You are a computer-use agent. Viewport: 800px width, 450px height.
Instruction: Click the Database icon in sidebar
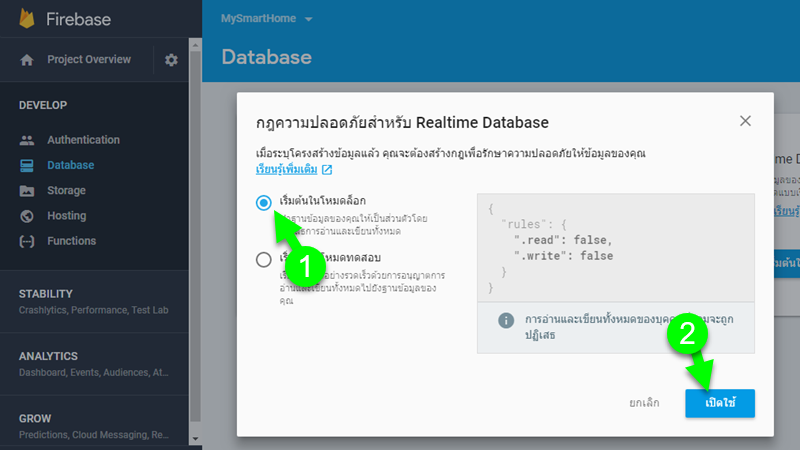coord(27,165)
